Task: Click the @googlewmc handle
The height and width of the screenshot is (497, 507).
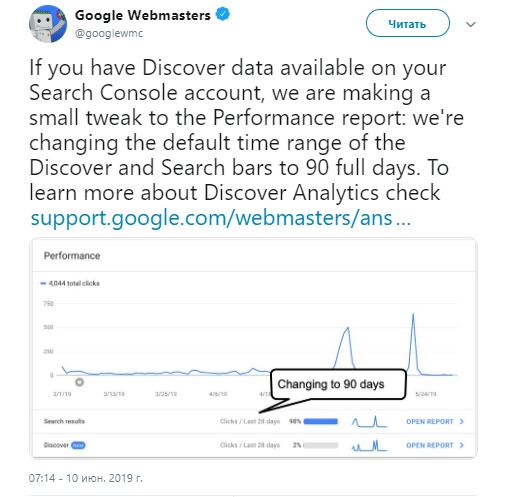Action: click(x=109, y=33)
